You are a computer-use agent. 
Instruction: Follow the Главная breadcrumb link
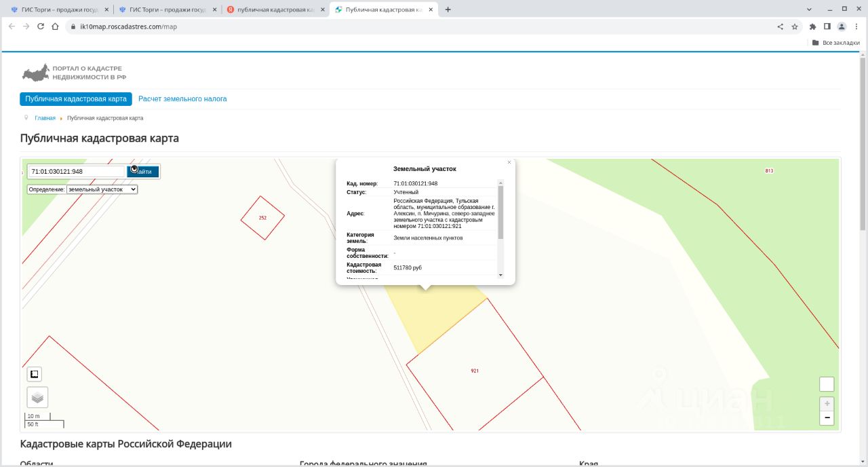(45, 118)
